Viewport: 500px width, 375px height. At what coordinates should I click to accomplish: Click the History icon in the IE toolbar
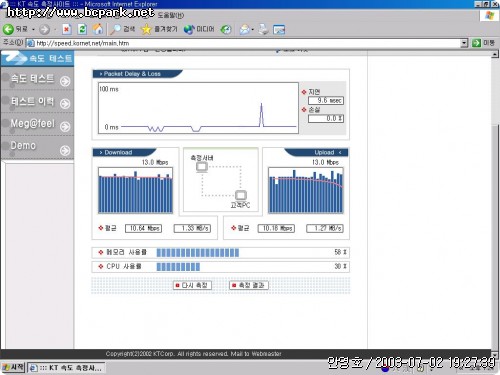pos(226,29)
